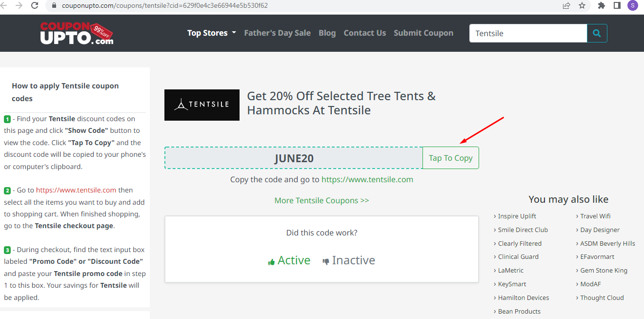Click the Tentsile search input field
This screenshot has height=319, width=644.
click(x=527, y=33)
